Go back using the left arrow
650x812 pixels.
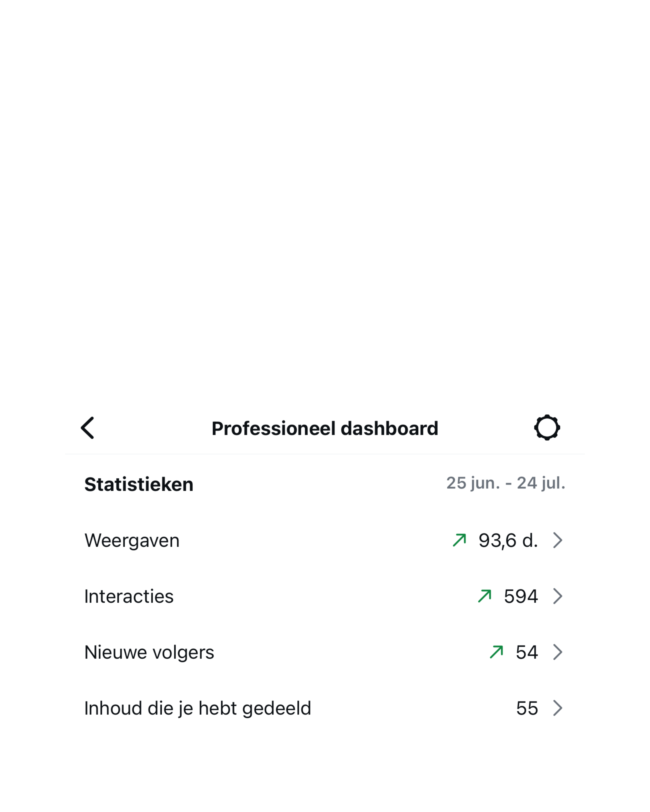tap(87, 428)
